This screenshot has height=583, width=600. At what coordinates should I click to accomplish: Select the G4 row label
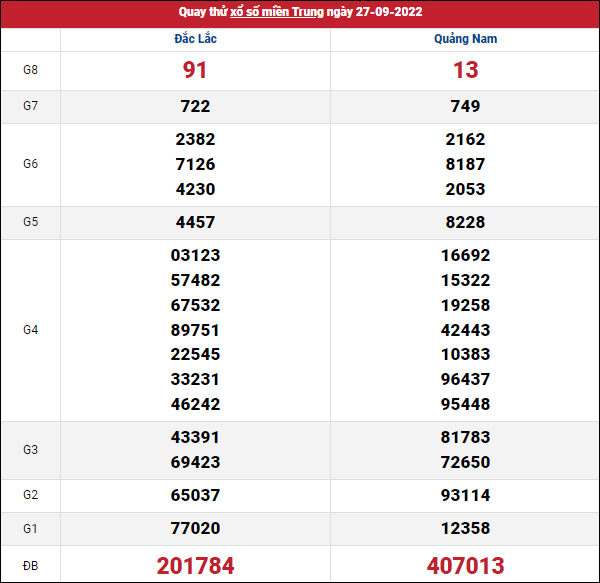(30, 329)
